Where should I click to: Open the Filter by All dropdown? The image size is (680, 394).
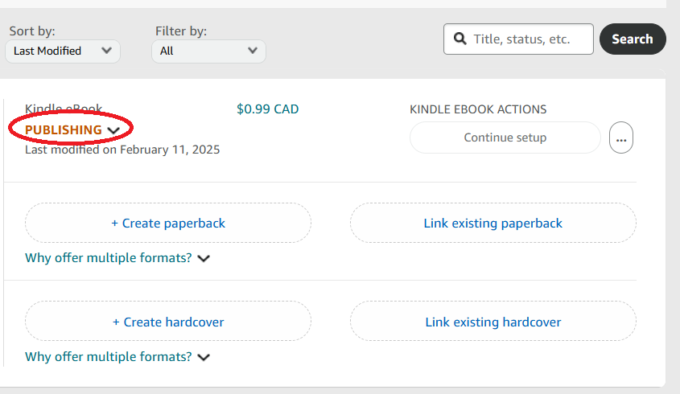(x=209, y=51)
